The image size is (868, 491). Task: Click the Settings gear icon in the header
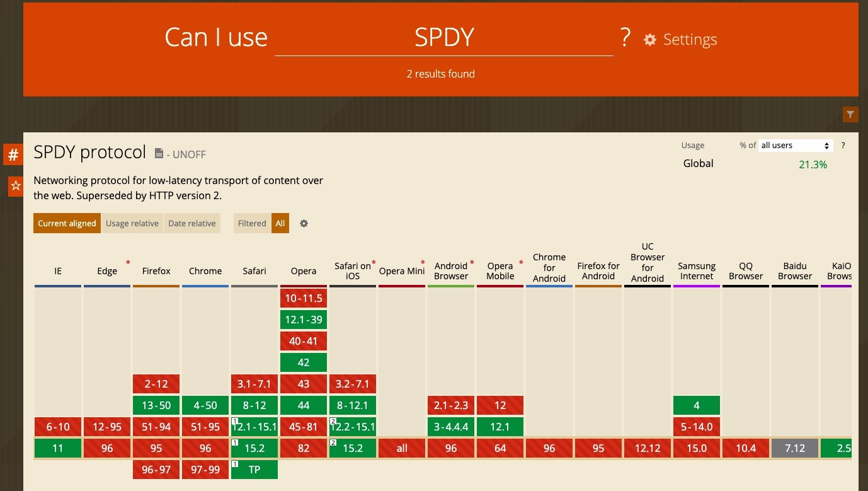point(649,39)
